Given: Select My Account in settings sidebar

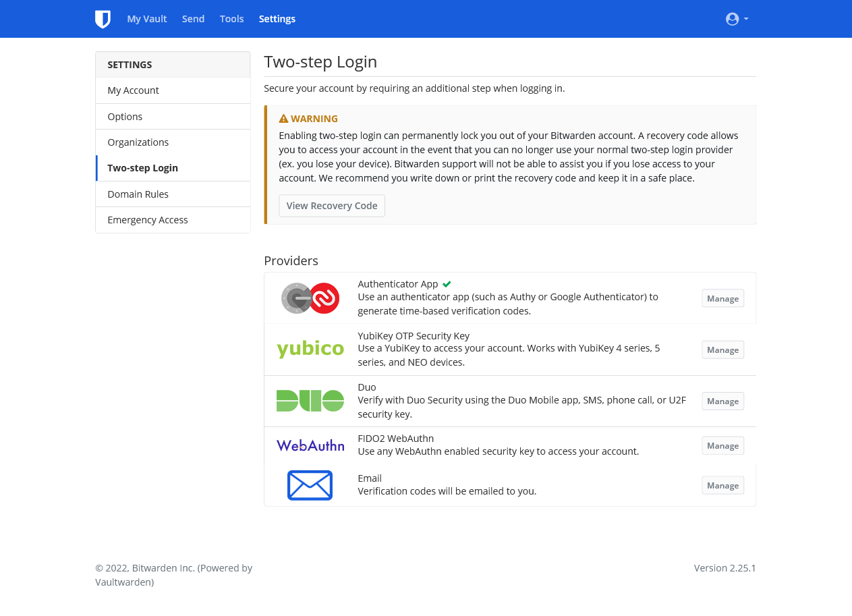Looking at the screenshot, I should 134,90.
